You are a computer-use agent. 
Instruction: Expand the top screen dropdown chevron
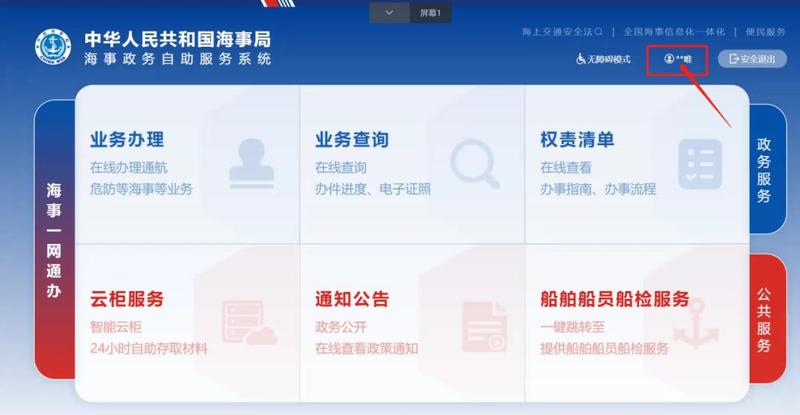[390, 12]
